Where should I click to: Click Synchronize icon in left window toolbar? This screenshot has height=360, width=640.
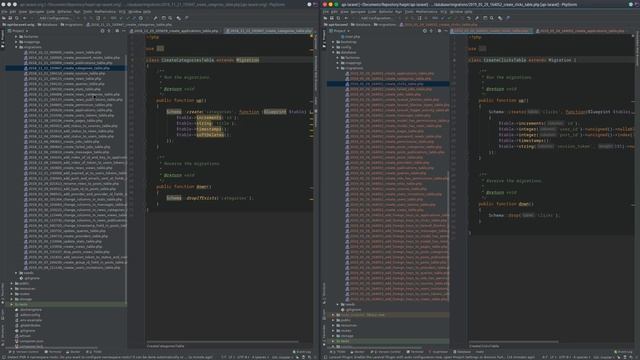pos(17,18)
